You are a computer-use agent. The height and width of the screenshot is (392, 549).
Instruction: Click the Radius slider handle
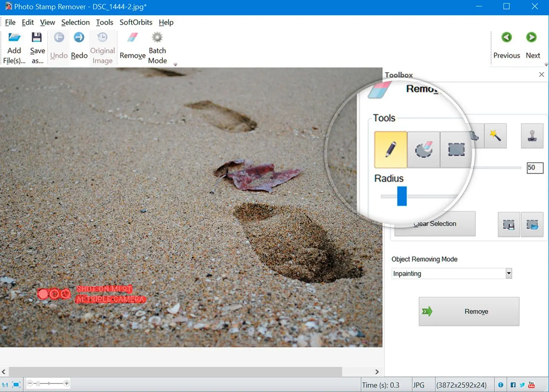[402, 196]
